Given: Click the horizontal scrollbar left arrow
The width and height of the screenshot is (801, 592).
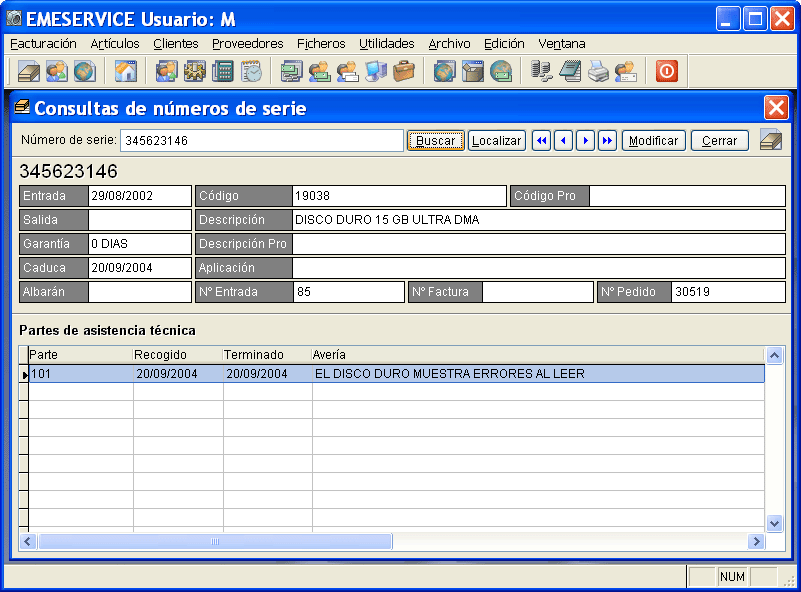Looking at the screenshot, I should [x=28, y=541].
